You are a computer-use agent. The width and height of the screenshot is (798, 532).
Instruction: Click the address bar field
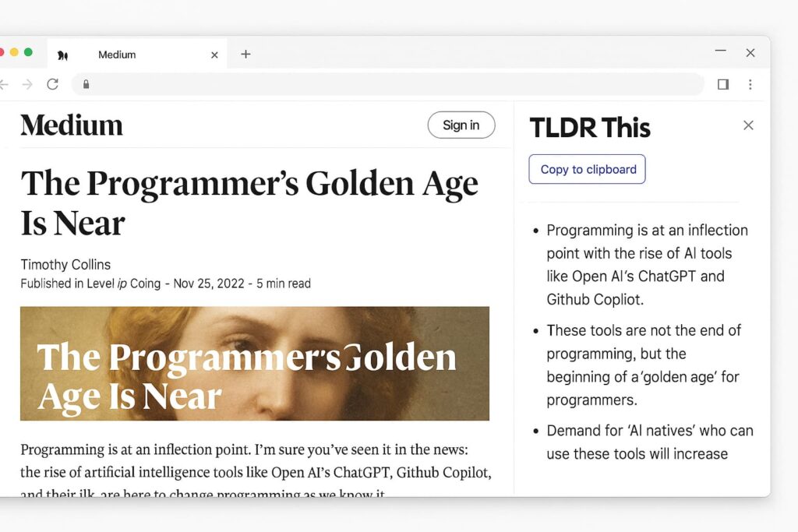[x=387, y=84]
